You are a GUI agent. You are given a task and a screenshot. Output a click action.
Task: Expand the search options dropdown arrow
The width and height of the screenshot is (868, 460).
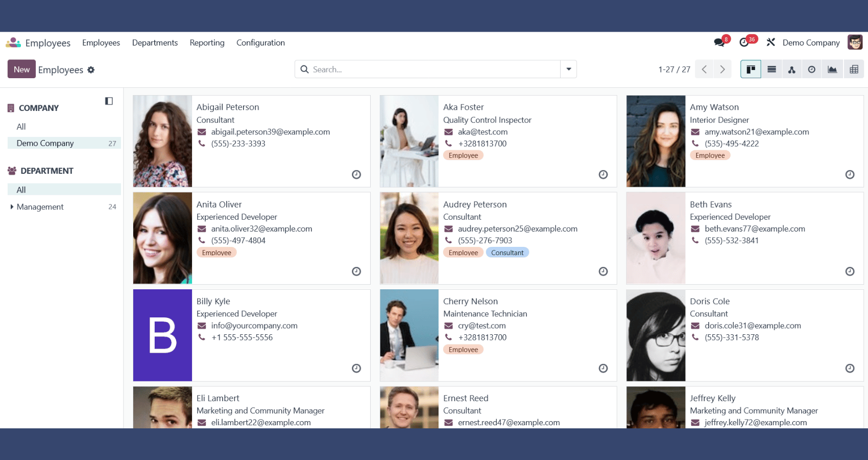pos(568,70)
